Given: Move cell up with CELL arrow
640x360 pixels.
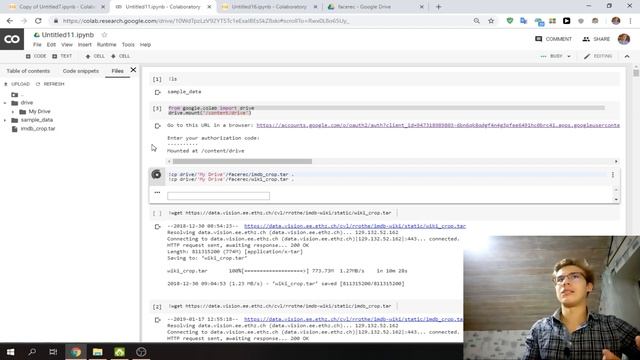Looking at the screenshot, I should coord(95,56).
